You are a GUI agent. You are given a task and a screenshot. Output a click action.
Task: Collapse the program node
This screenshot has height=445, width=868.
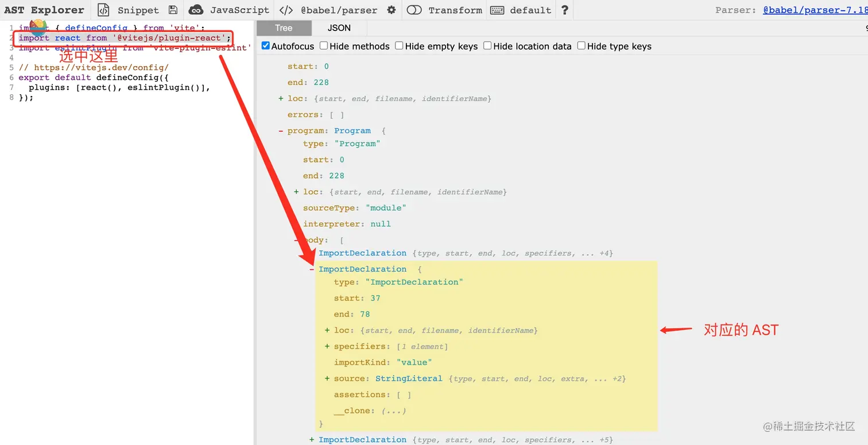281,131
